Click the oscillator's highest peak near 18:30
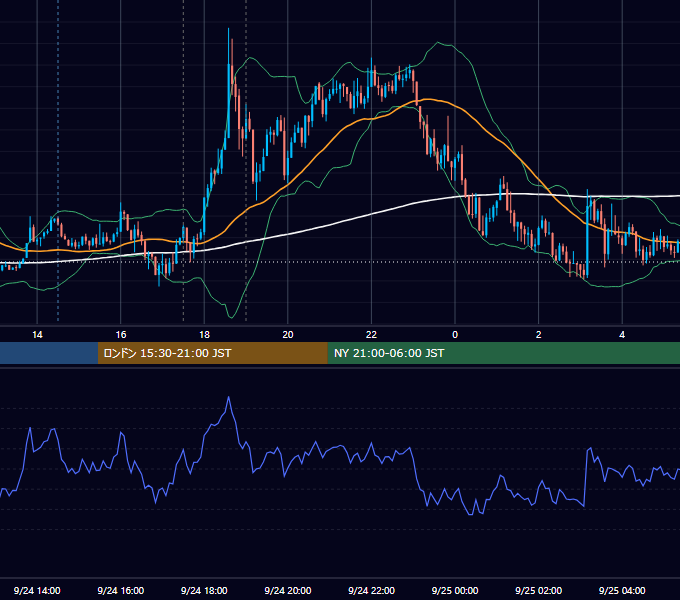Screen dimensions: 680x600 (x=229, y=397)
